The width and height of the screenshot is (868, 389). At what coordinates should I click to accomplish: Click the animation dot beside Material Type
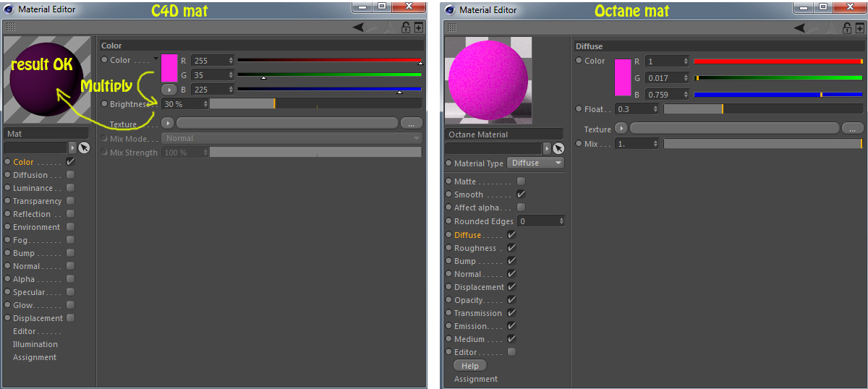448,163
